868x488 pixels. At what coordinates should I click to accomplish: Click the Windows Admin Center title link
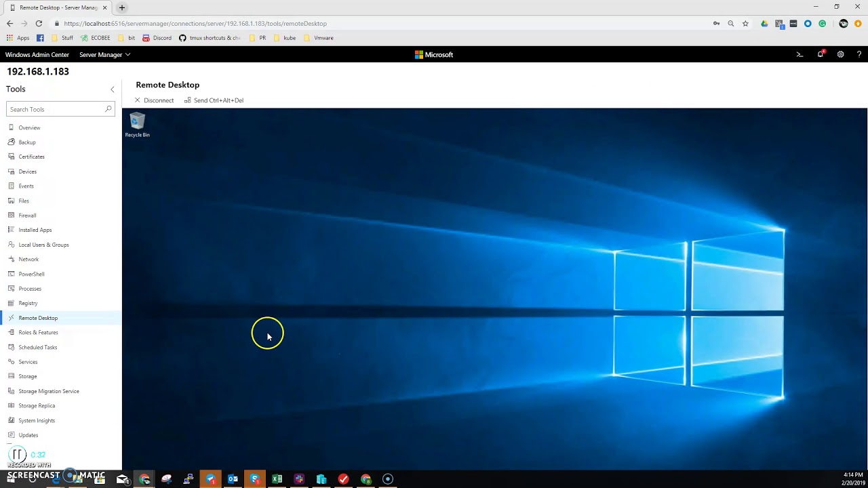point(37,55)
